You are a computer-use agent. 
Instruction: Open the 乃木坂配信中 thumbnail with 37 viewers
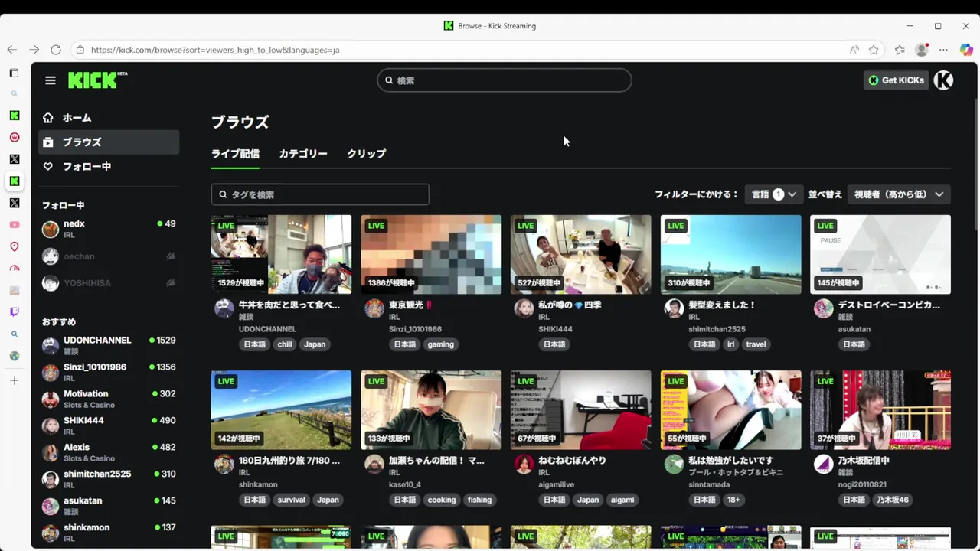pos(880,410)
